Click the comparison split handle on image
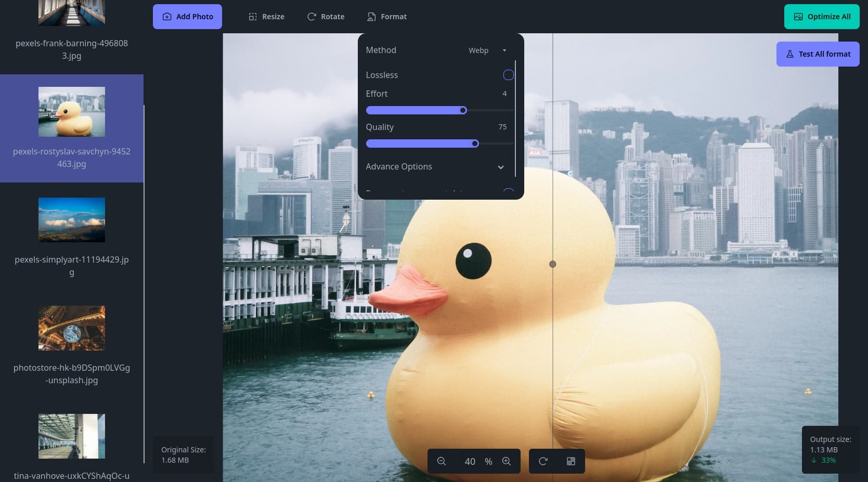This screenshot has height=482, width=868. [x=553, y=264]
